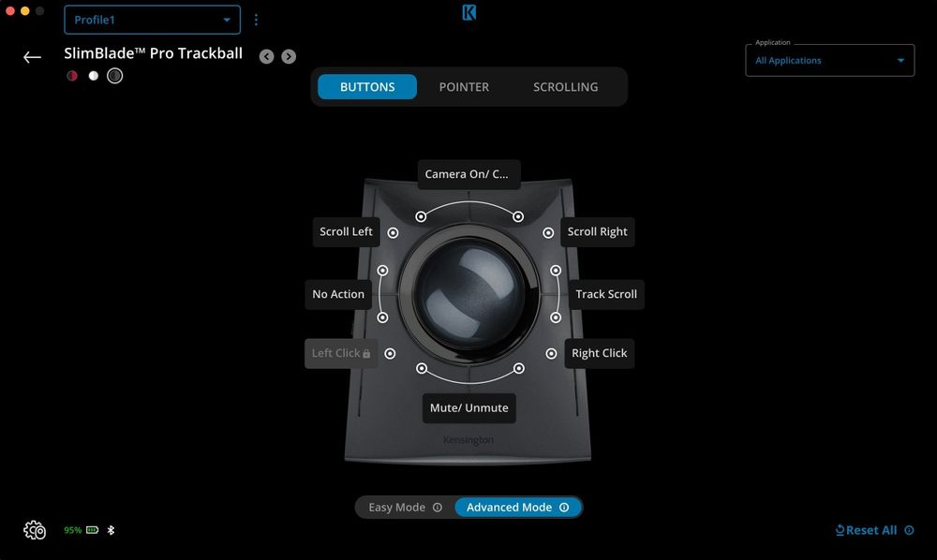The width and height of the screenshot is (937, 560).
Task: Edit the Scroll Left button assignment
Action: tap(346, 231)
